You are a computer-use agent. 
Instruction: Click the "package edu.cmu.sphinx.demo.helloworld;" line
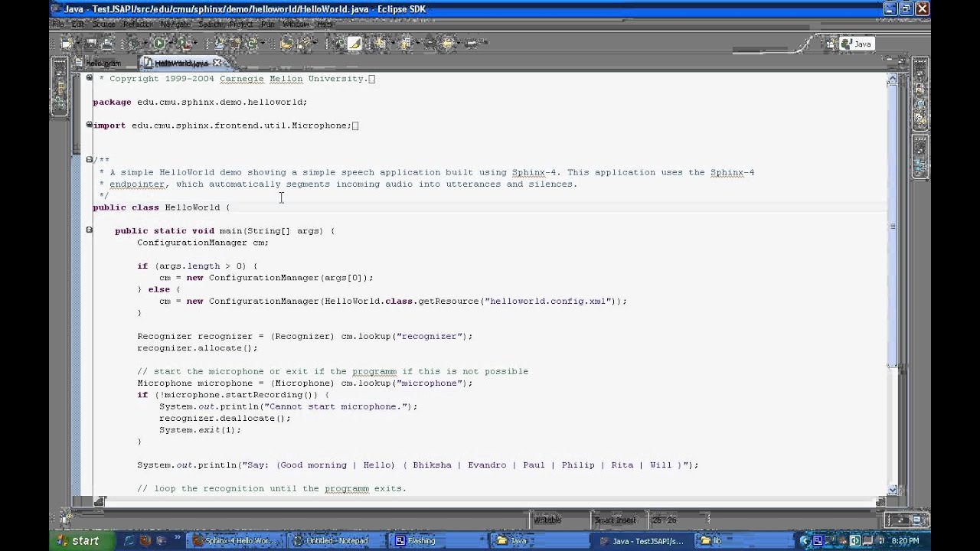point(200,102)
